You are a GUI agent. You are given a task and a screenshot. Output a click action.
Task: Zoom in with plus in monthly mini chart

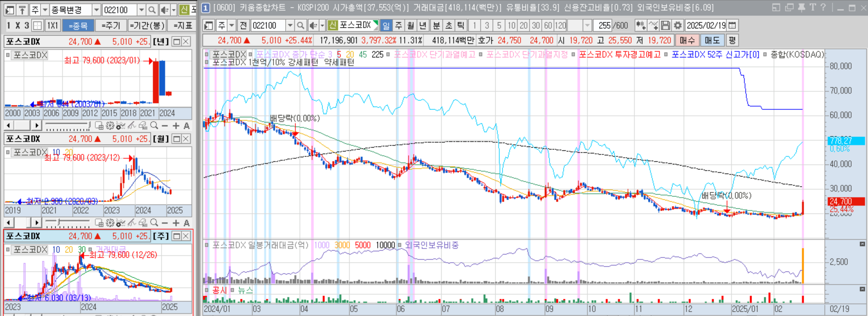[176, 223]
